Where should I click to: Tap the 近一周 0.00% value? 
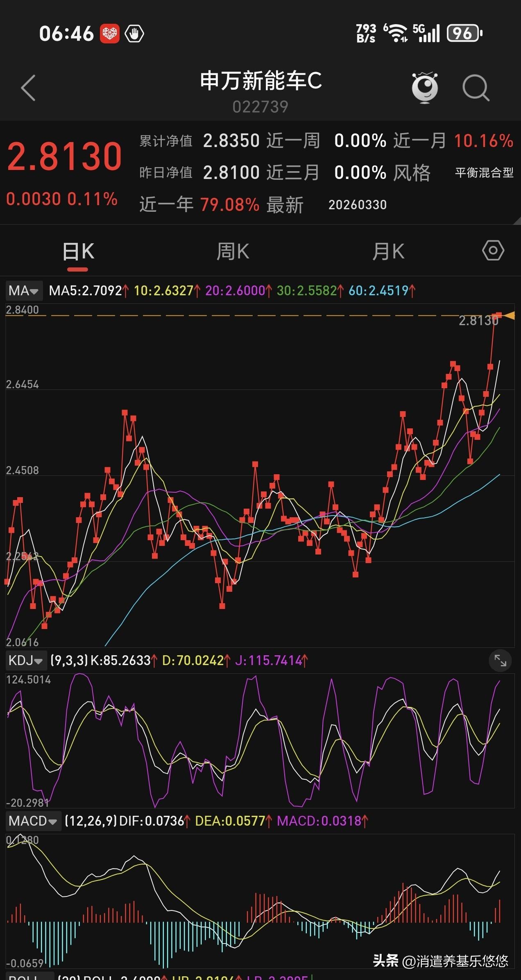(x=360, y=141)
